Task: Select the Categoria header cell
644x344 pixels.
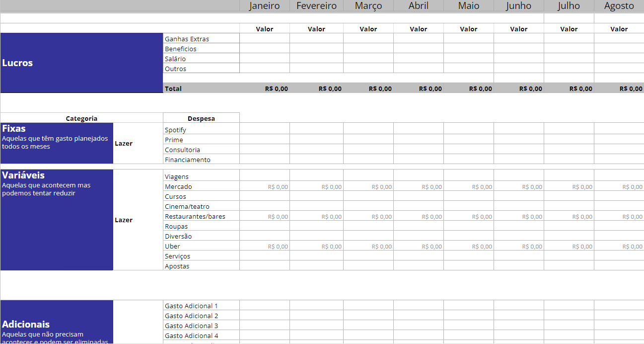Action: (x=81, y=118)
